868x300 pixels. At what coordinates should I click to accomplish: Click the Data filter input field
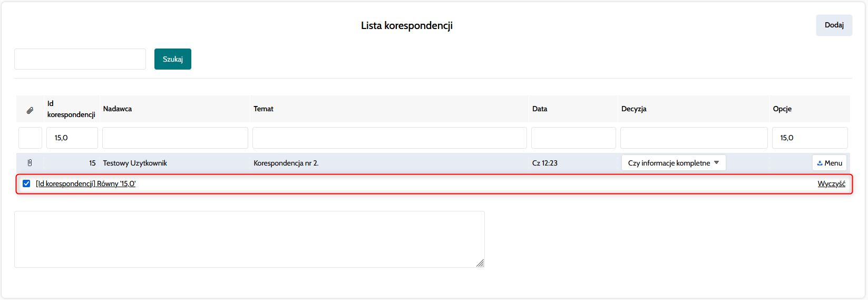pos(573,138)
